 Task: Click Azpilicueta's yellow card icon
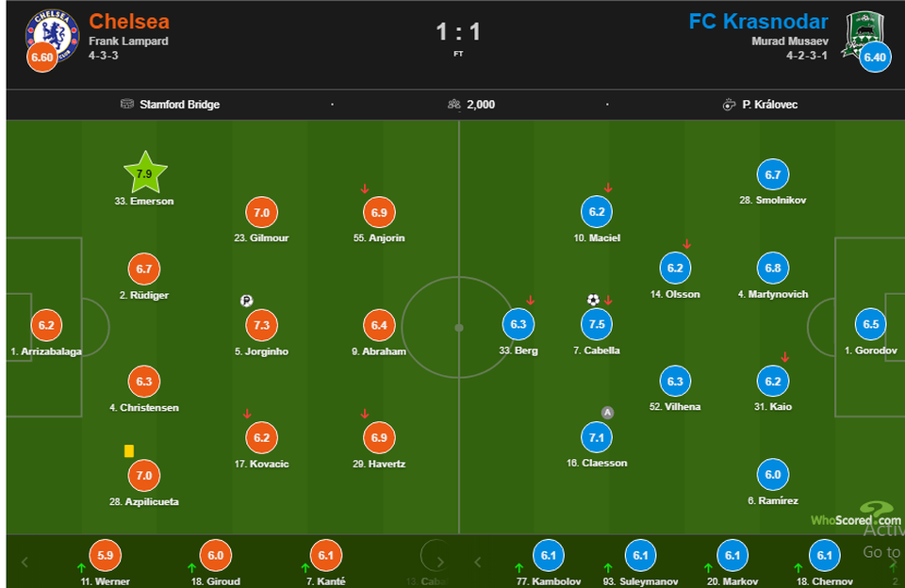[x=129, y=450]
